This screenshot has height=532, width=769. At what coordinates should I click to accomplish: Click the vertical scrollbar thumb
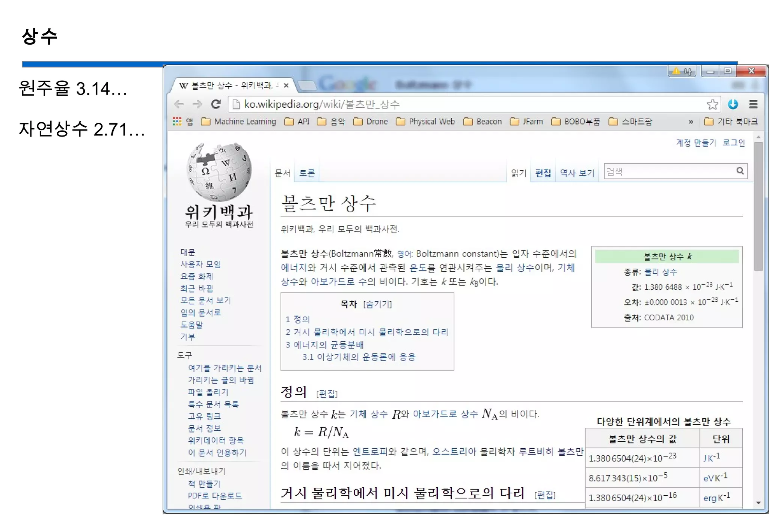[x=758, y=206]
